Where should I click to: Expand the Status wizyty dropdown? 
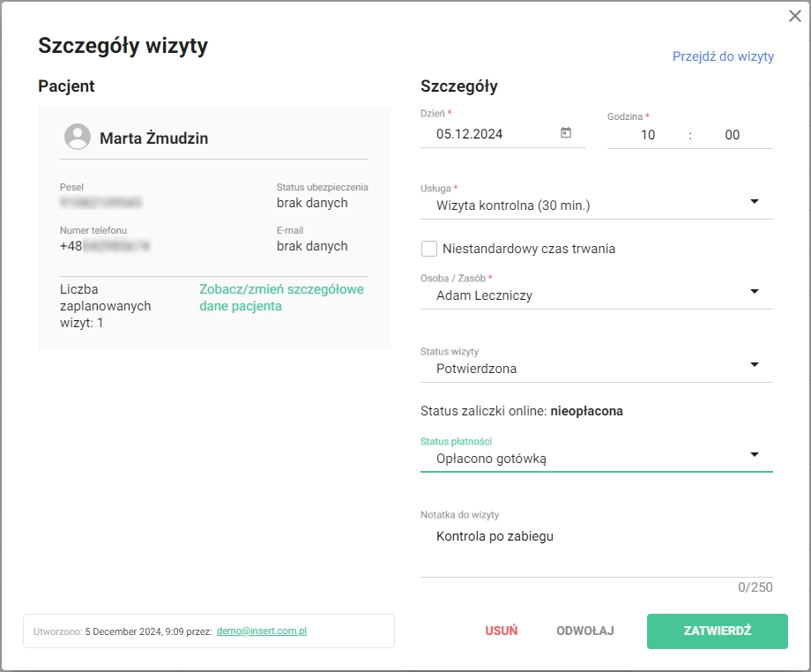coord(754,365)
